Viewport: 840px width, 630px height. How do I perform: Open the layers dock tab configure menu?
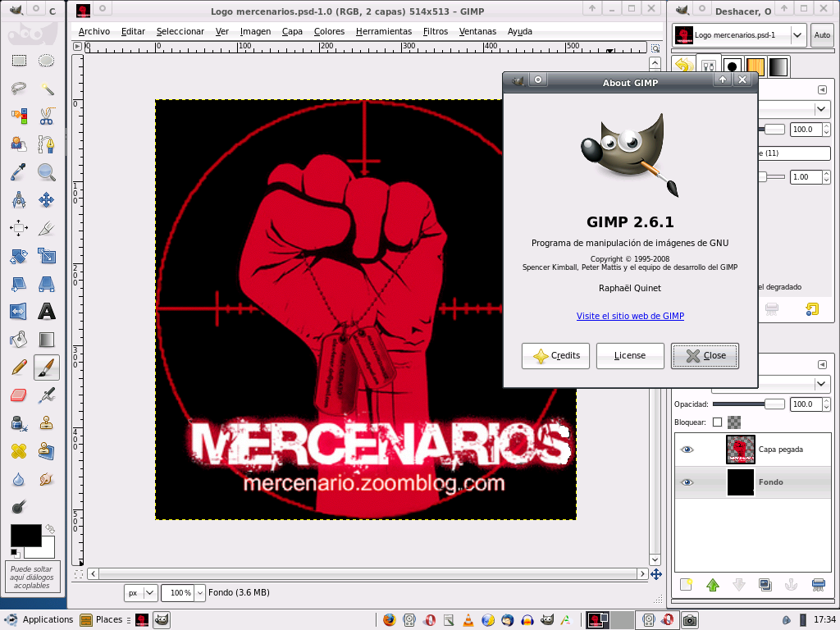pyautogui.click(x=822, y=365)
